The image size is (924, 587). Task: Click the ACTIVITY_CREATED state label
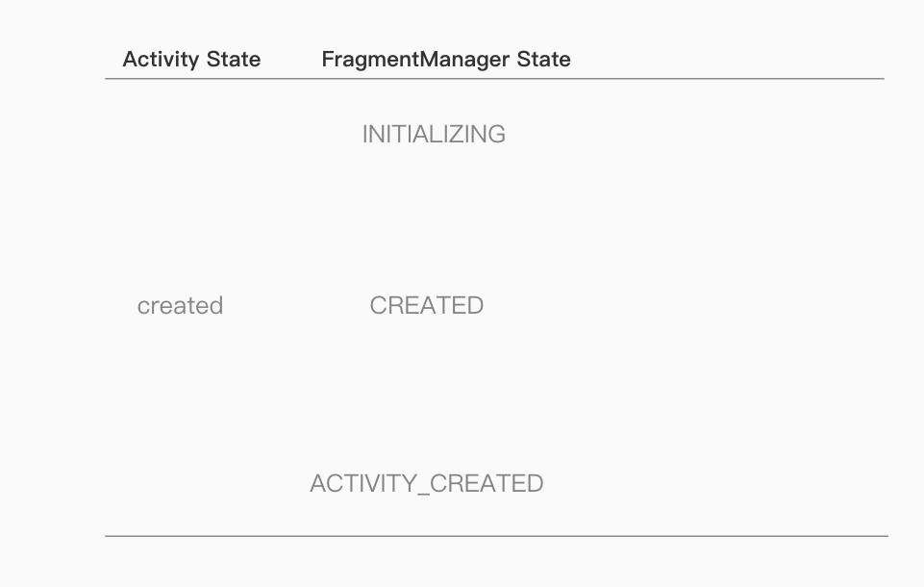click(x=426, y=483)
